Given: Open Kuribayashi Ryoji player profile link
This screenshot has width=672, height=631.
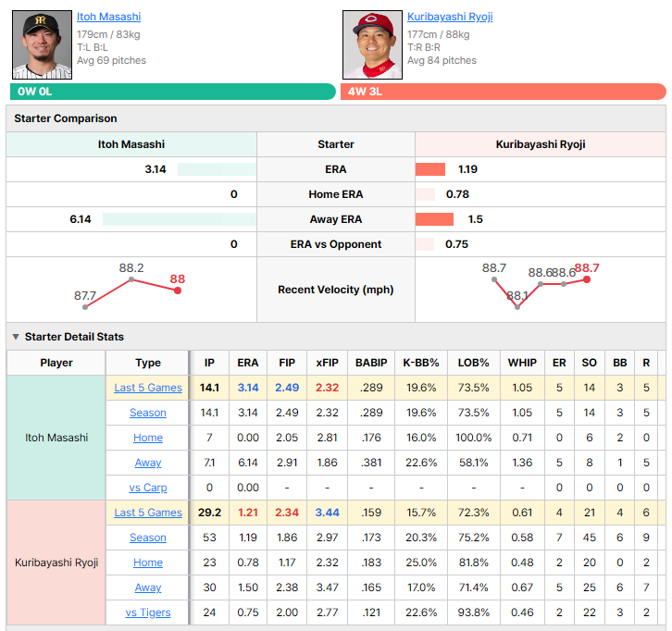Looking at the screenshot, I should pyautogui.click(x=450, y=17).
